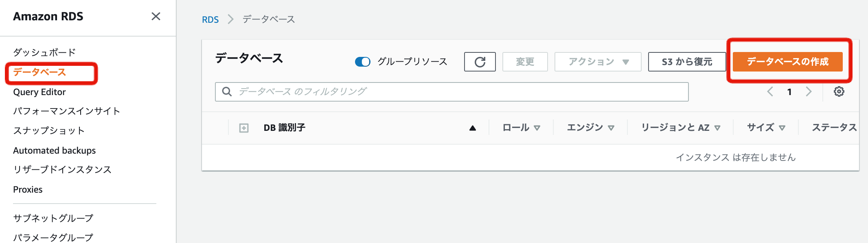This screenshot has height=243, width=868.
Task: Expand all rows plus icon in header
Action: coord(243,128)
